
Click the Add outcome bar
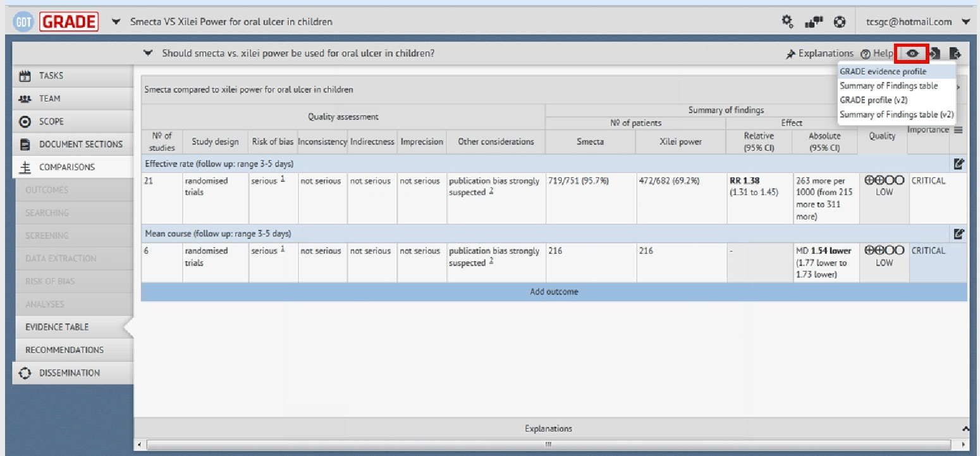554,292
